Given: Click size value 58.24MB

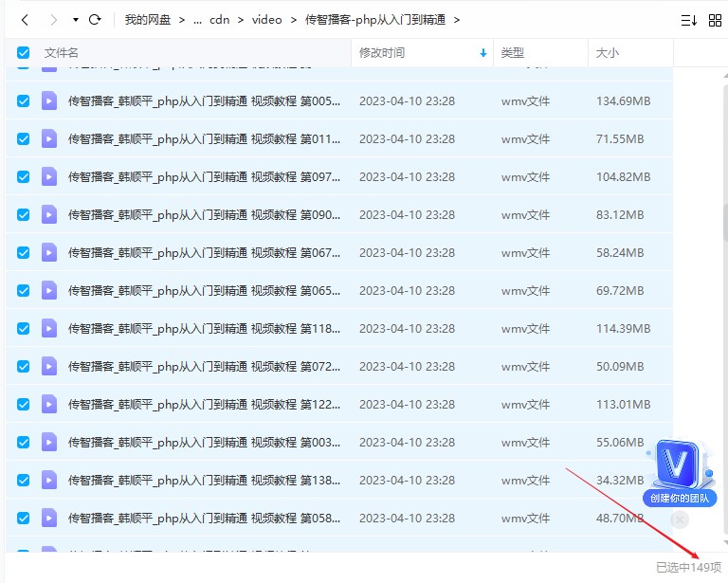Looking at the screenshot, I should point(620,252).
